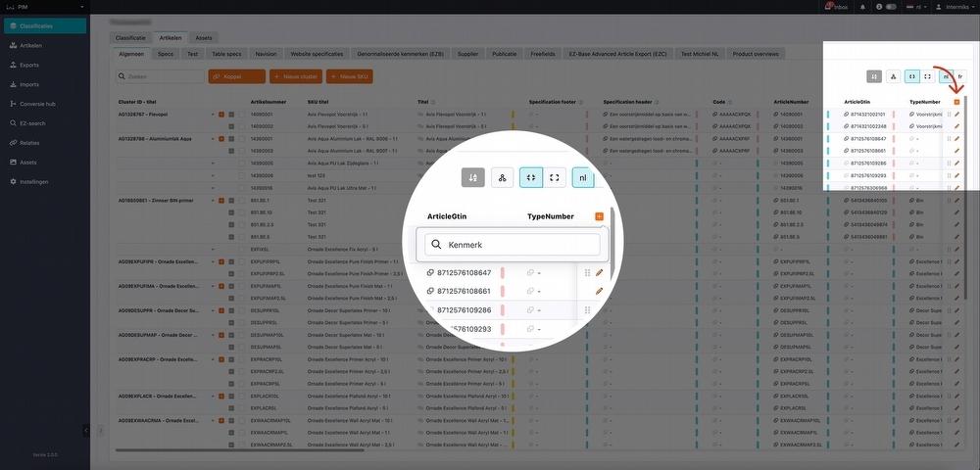Click the Nieuw cluster button

(x=294, y=75)
